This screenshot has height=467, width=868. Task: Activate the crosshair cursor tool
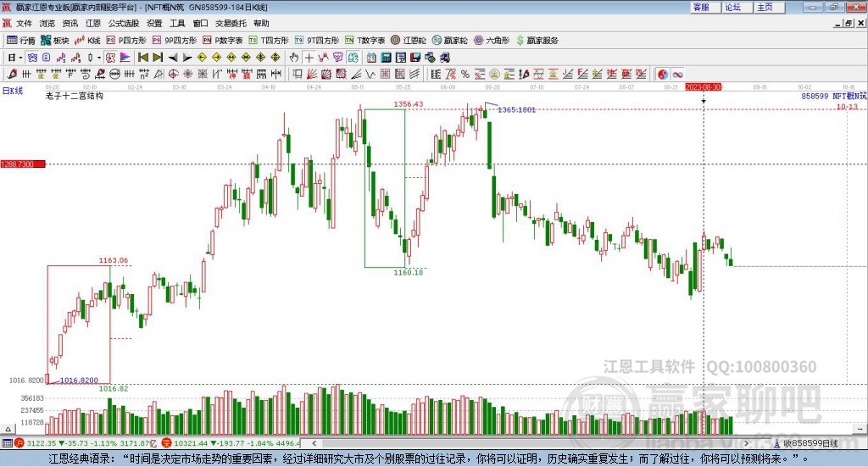point(309,58)
